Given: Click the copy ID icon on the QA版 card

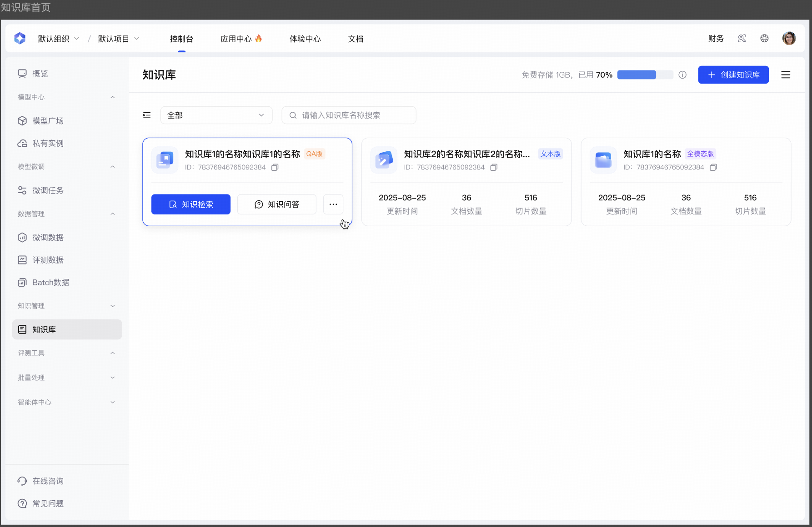Looking at the screenshot, I should click(275, 168).
